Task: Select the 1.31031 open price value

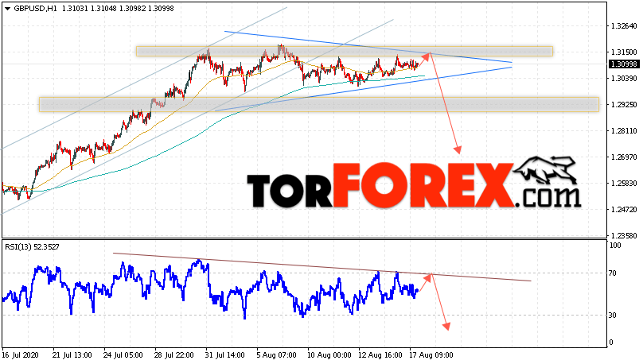Action: [75, 8]
